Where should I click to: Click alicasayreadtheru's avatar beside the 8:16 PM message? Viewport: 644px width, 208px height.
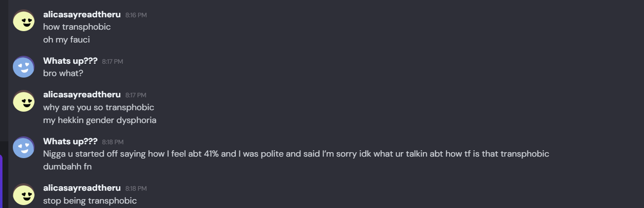coord(24,21)
